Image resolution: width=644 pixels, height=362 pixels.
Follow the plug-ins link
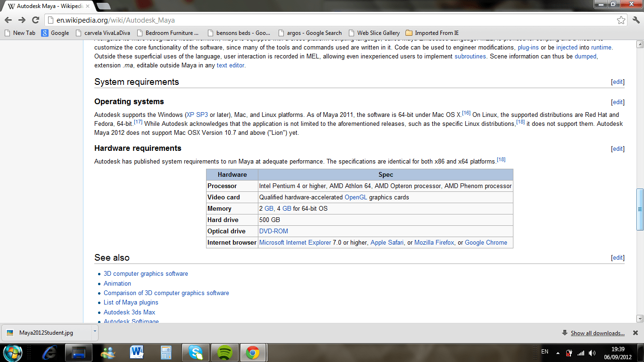(x=528, y=48)
